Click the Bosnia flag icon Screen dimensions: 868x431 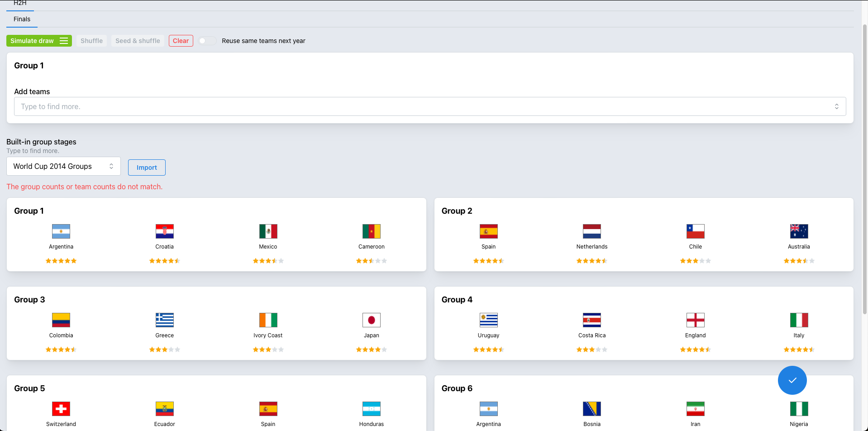[x=592, y=409]
